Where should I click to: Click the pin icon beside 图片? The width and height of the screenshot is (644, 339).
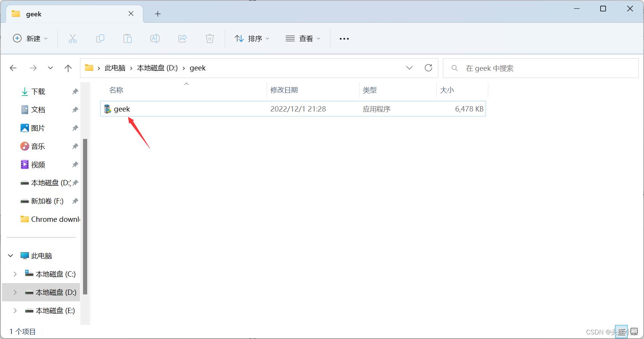[75, 128]
